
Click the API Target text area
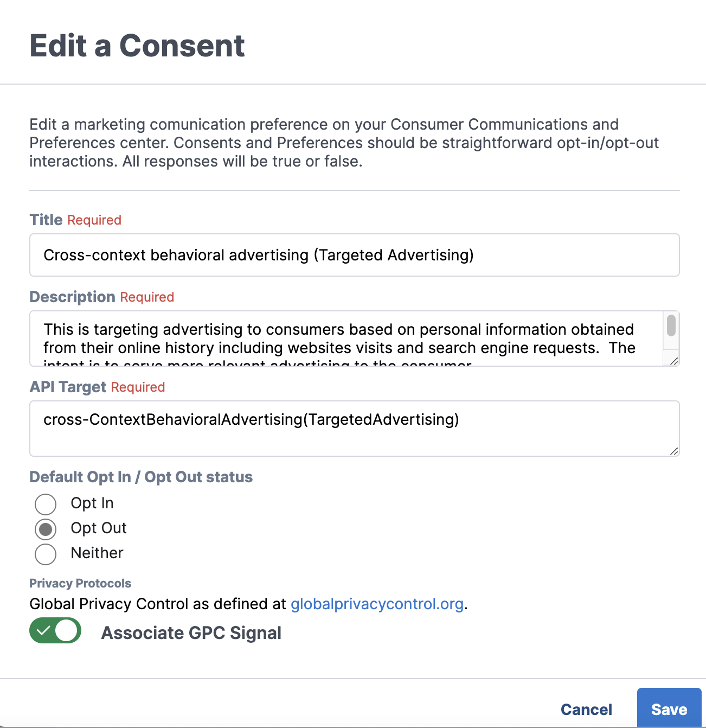click(x=354, y=429)
